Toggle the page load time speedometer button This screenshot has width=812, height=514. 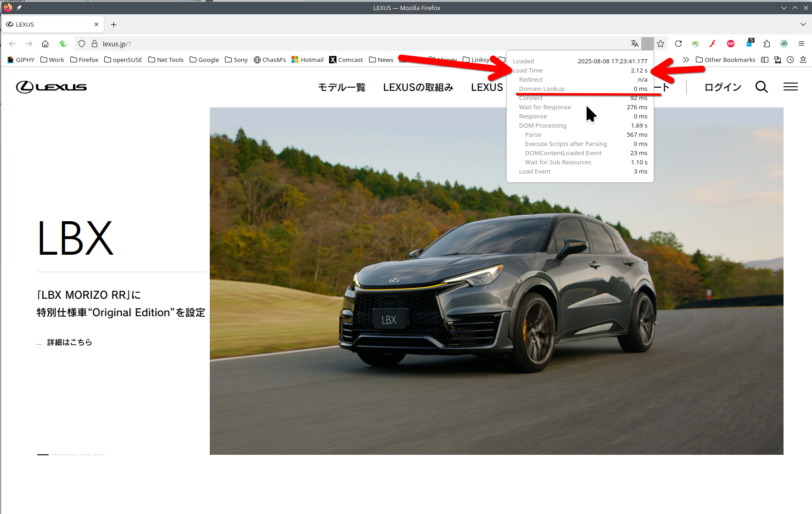(x=647, y=44)
